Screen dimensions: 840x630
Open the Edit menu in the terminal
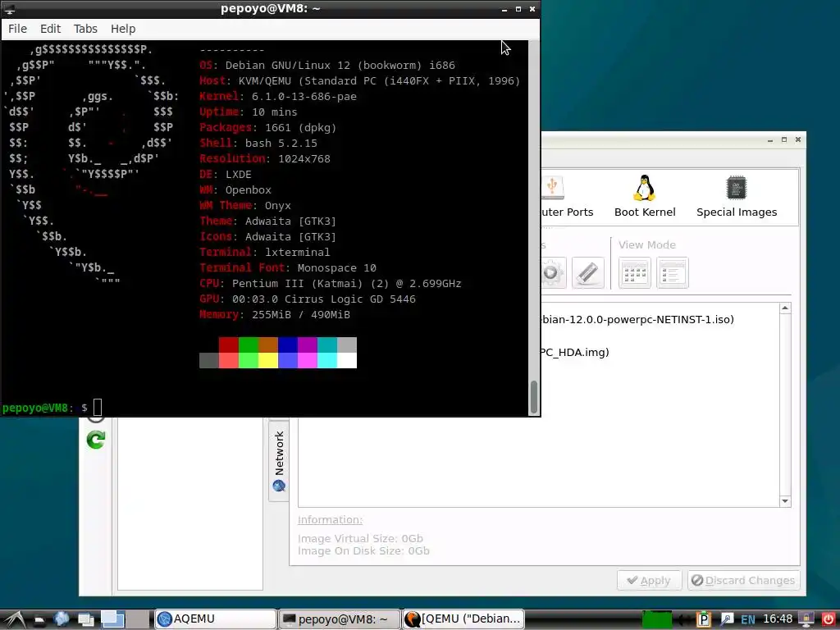tap(50, 29)
